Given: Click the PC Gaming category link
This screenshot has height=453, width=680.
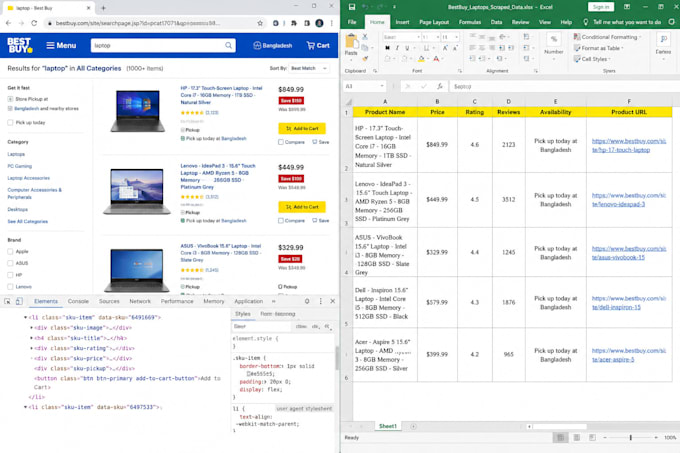Looking at the screenshot, I should coord(20,166).
